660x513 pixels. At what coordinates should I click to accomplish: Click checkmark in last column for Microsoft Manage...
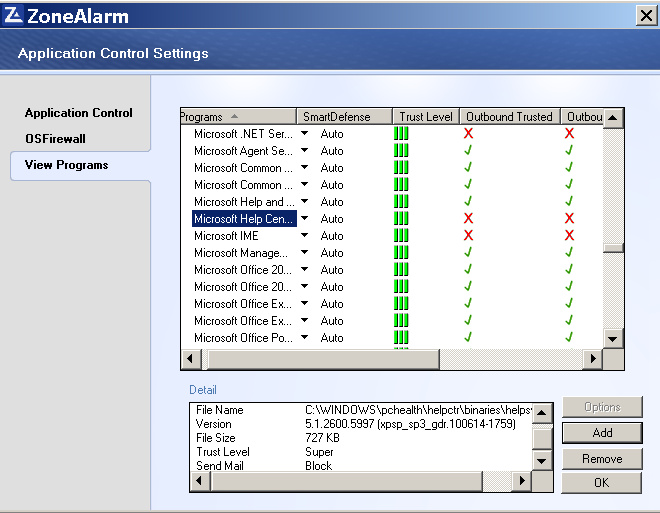point(569,252)
